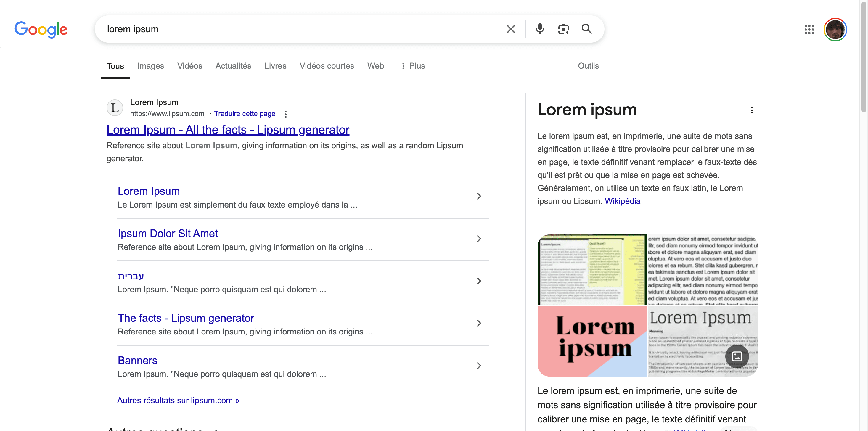Switch to the Images tab
The image size is (868, 431).
tap(151, 66)
